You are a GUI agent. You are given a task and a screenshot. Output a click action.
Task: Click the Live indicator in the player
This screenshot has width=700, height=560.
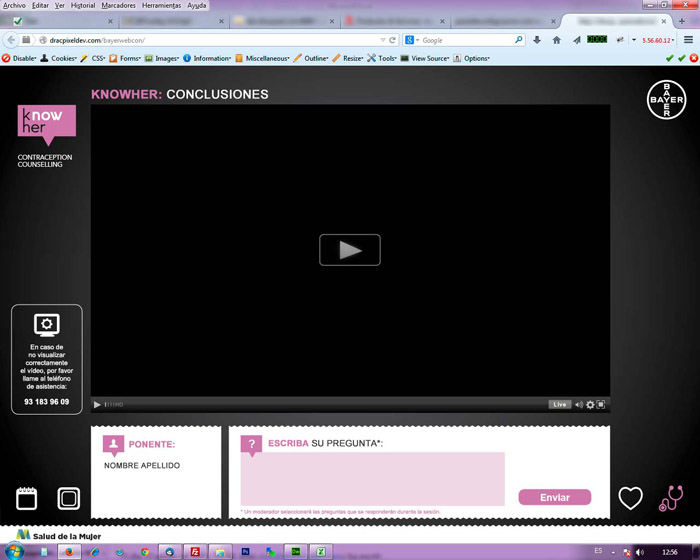[x=559, y=405]
